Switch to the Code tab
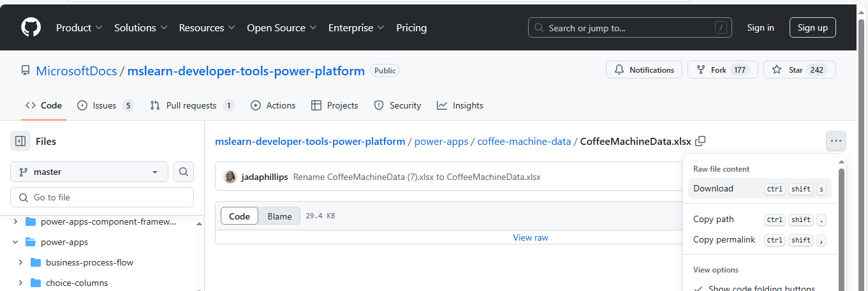This screenshot has width=868, height=291. pyautogui.click(x=43, y=105)
